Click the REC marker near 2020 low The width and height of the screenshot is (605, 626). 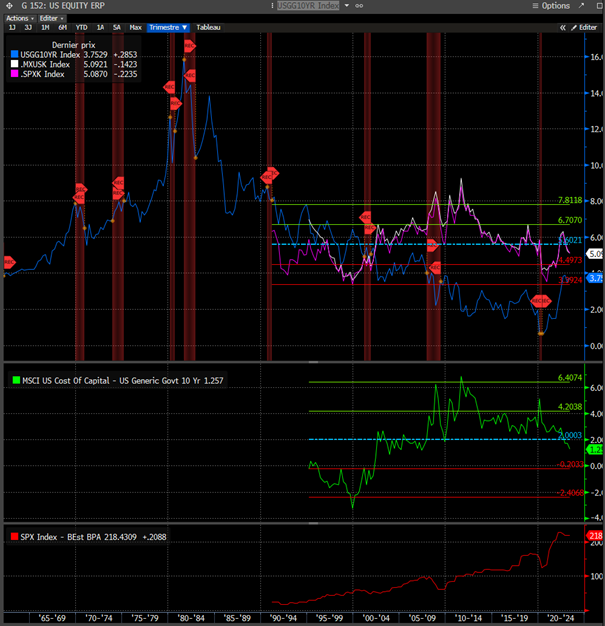pyautogui.click(x=540, y=300)
